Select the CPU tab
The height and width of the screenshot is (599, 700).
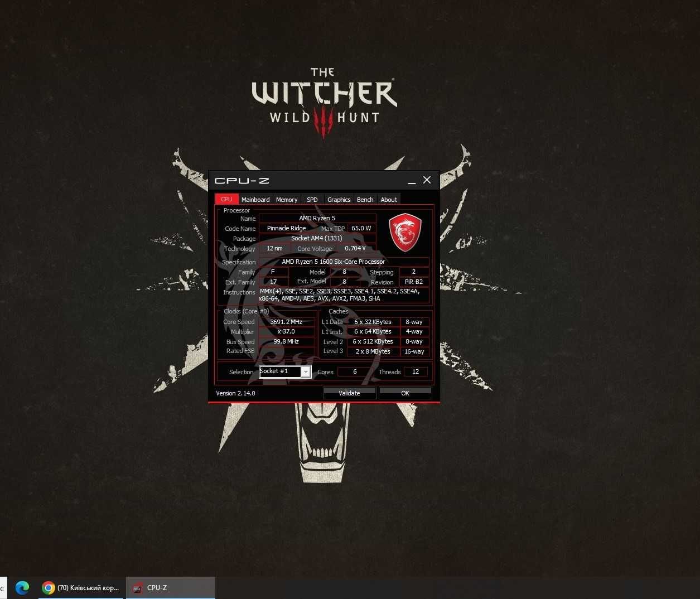click(226, 199)
